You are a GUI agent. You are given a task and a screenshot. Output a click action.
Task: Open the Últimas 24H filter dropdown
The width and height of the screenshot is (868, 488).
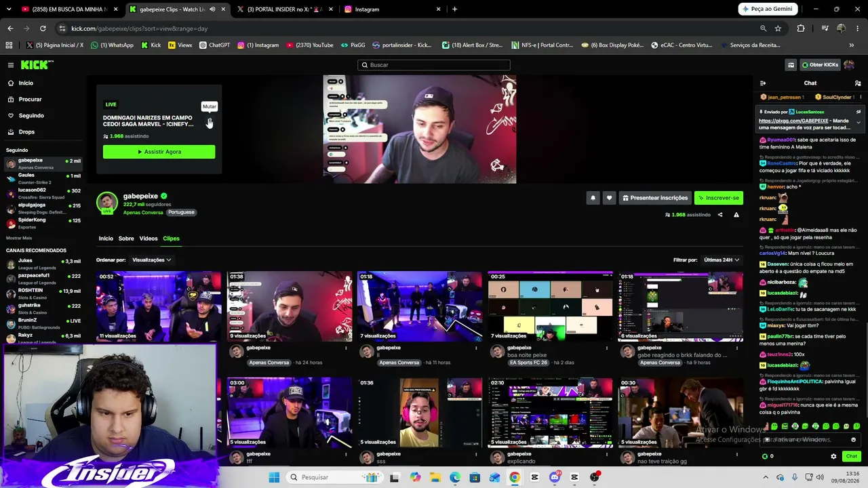pyautogui.click(x=722, y=260)
